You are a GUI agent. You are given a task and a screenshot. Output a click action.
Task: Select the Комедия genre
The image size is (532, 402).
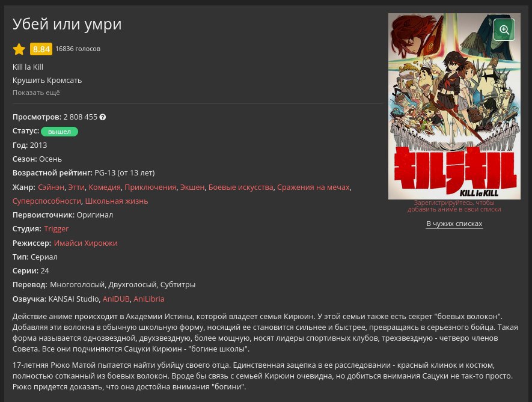pyautogui.click(x=105, y=187)
